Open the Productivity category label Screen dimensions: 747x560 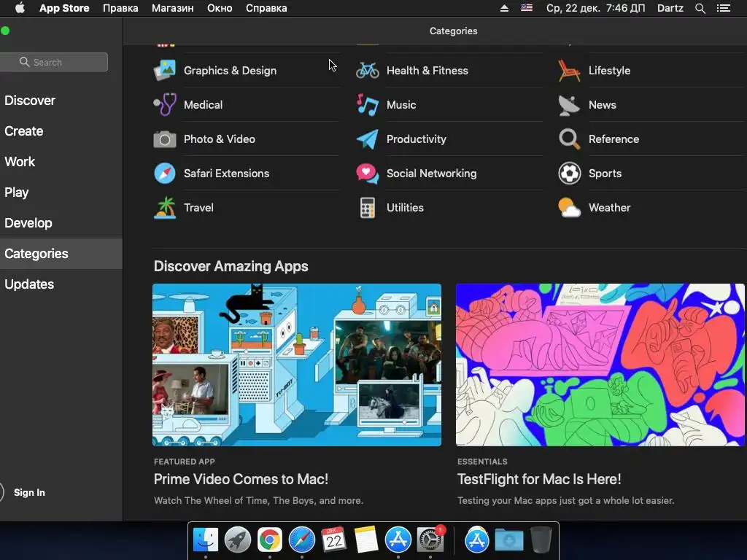(417, 139)
